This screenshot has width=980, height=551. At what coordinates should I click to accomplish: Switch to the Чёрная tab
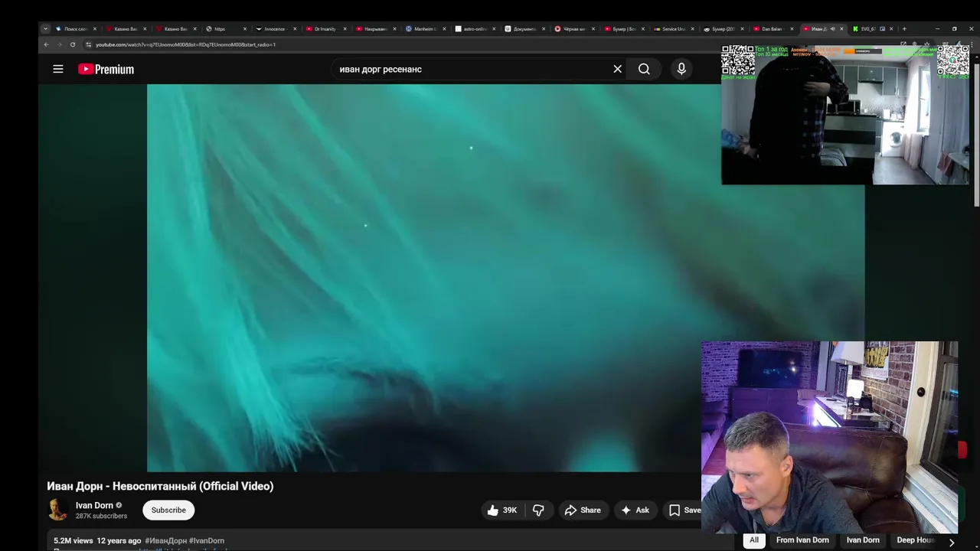[573, 29]
